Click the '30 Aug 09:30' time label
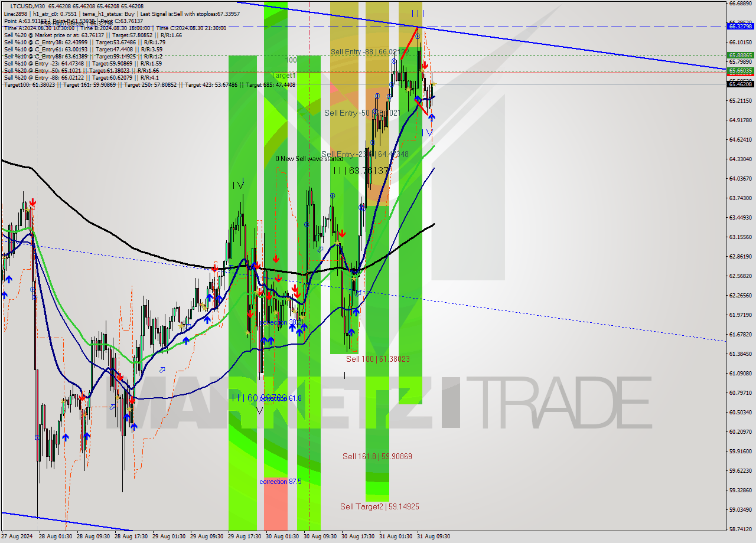Viewport: 756px width, 543px height. click(x=320, y=537)
